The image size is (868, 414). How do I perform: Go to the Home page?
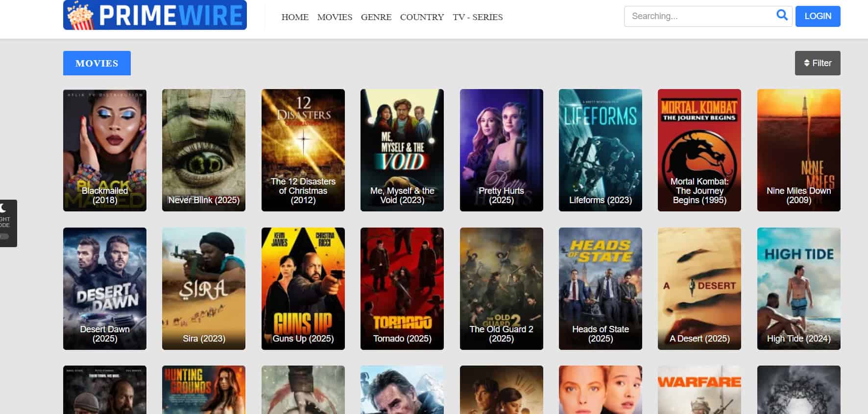click(x=295, y=17)
